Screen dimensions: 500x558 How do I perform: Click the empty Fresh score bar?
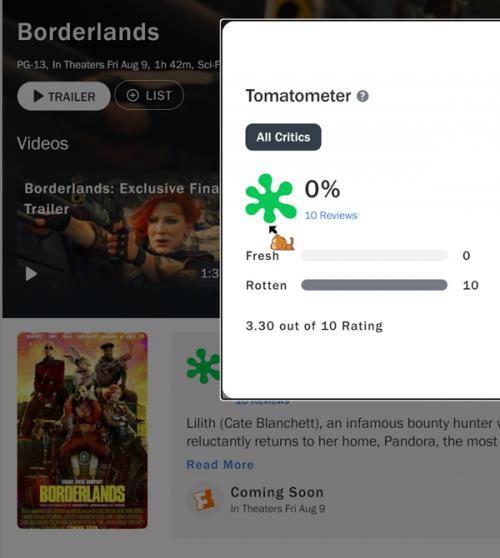(374, 256)
